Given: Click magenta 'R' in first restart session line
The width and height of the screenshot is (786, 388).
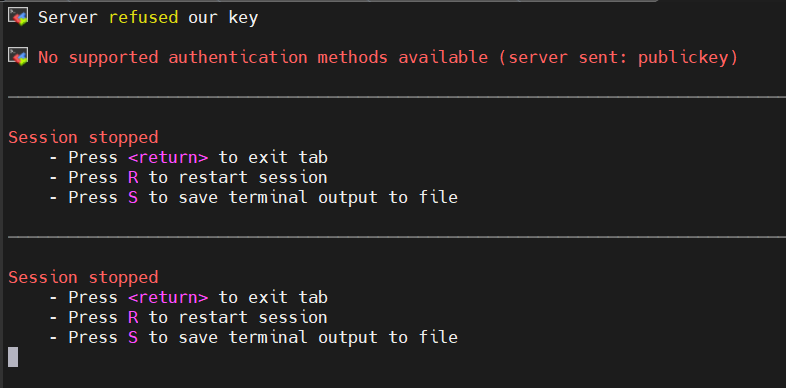Looking at the screenshot, I should click(133, 177).
